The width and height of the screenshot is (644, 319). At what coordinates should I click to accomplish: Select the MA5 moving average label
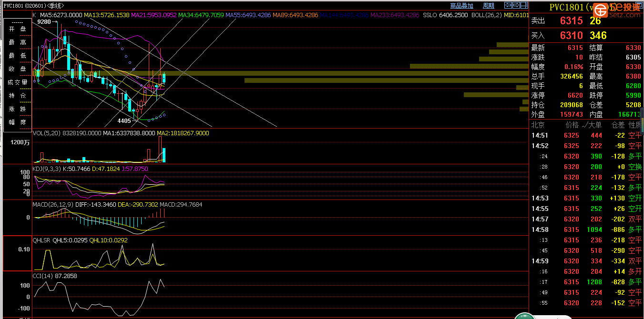point(61,15)
